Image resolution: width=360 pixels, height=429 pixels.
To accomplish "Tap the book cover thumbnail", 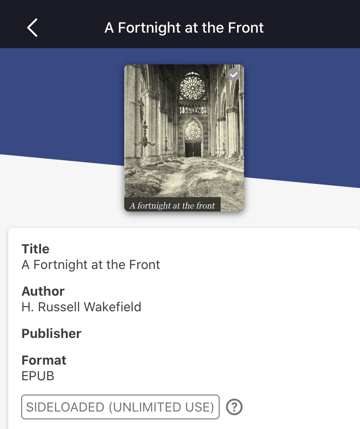I will pos(184,138).
